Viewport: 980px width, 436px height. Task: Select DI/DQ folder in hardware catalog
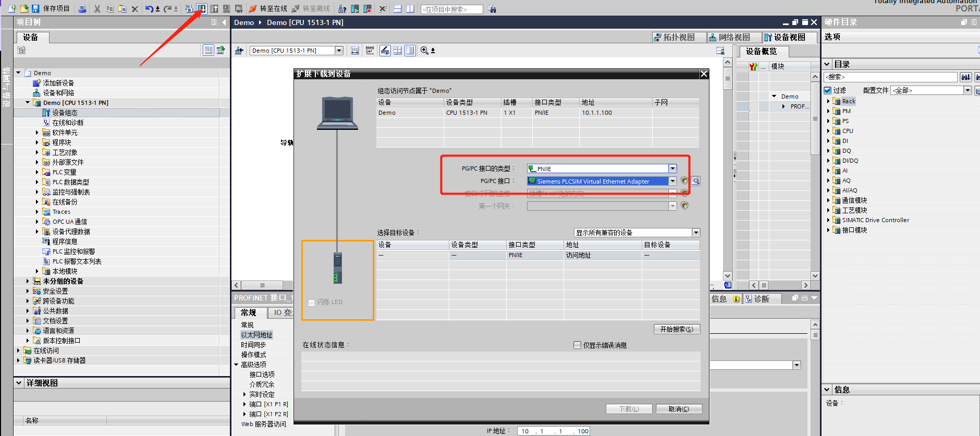850,161
